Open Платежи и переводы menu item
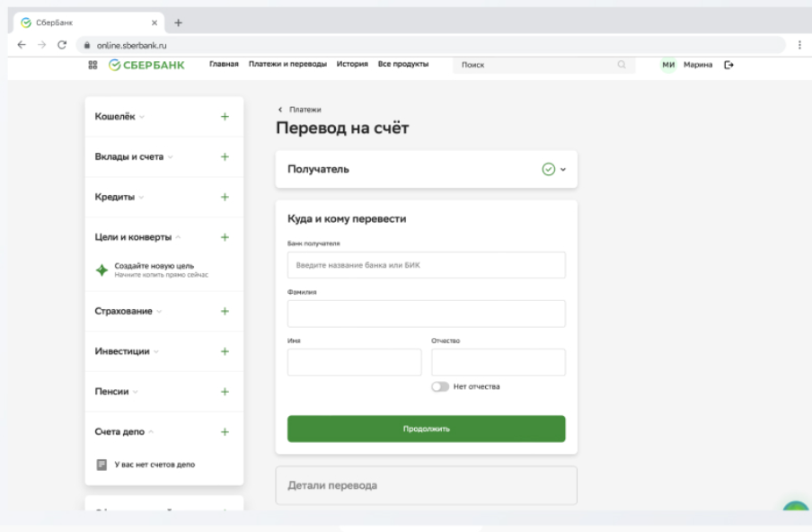 pos(287,64)
